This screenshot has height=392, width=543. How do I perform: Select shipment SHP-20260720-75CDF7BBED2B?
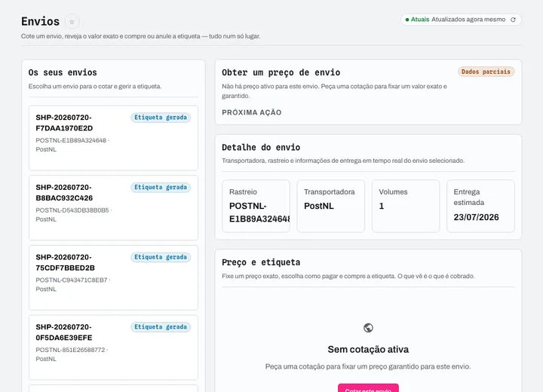click(x=113, y=277)
